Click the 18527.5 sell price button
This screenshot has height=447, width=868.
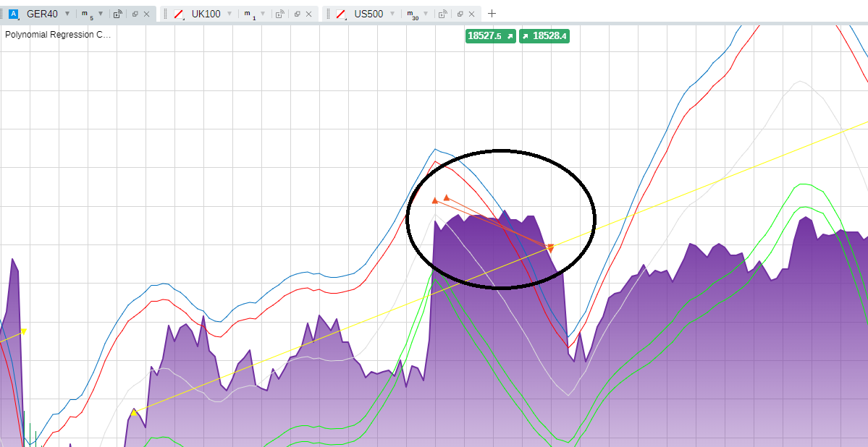490,35
